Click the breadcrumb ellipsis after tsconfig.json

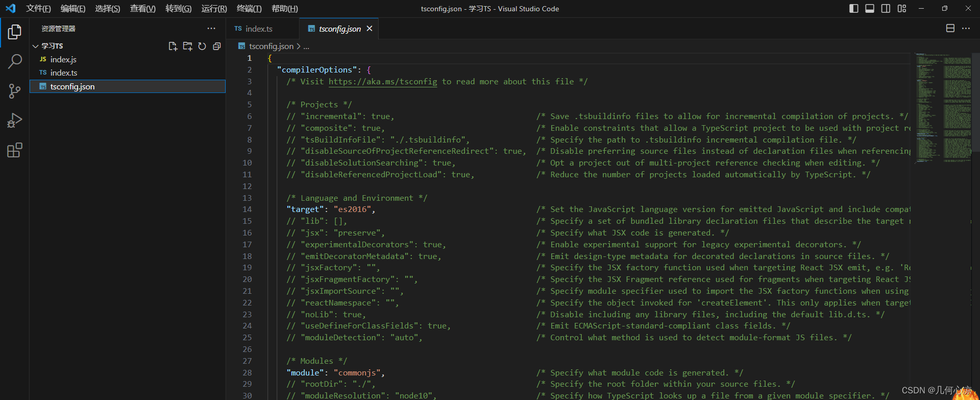[x=306, y=46]
